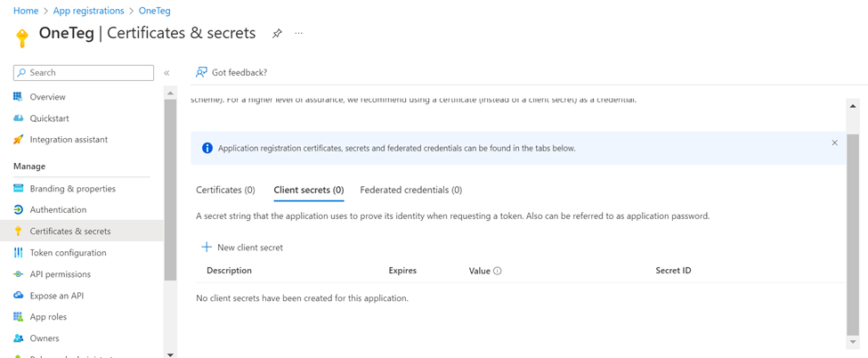Click the Integration assistant rocket icon
Screen dimensions: 868x358
click(x=18, y=139)
